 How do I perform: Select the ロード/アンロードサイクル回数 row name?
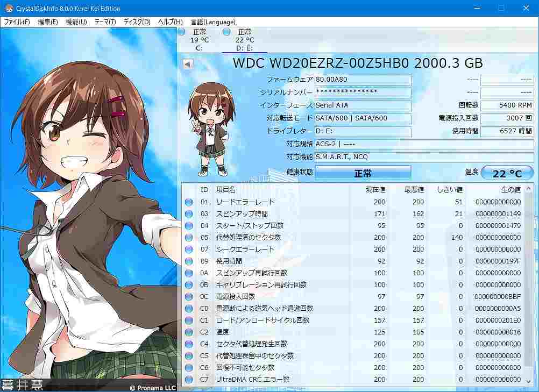tap(263, 320)
